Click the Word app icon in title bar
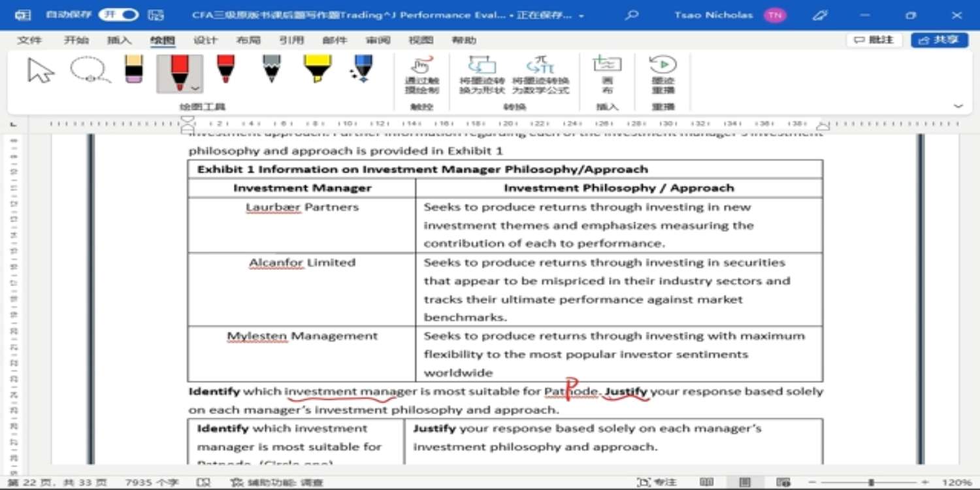Viewport: 980px width, 490px height. pos(22,14)
